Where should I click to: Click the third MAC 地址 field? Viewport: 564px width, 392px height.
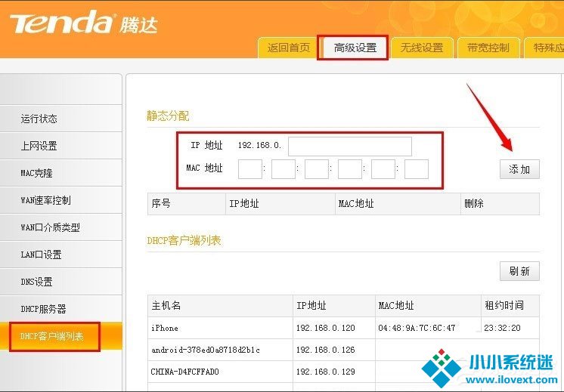pos(317,169)
